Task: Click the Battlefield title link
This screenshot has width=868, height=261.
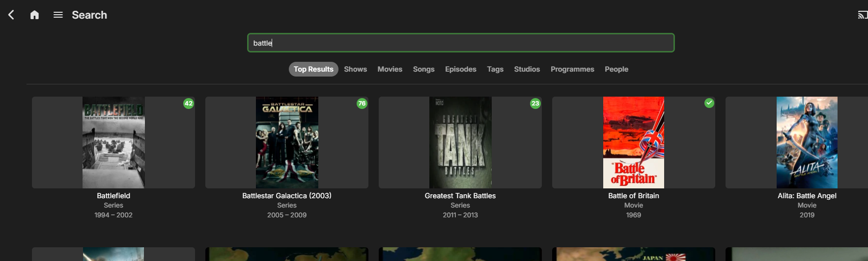Action: (113, 196)
